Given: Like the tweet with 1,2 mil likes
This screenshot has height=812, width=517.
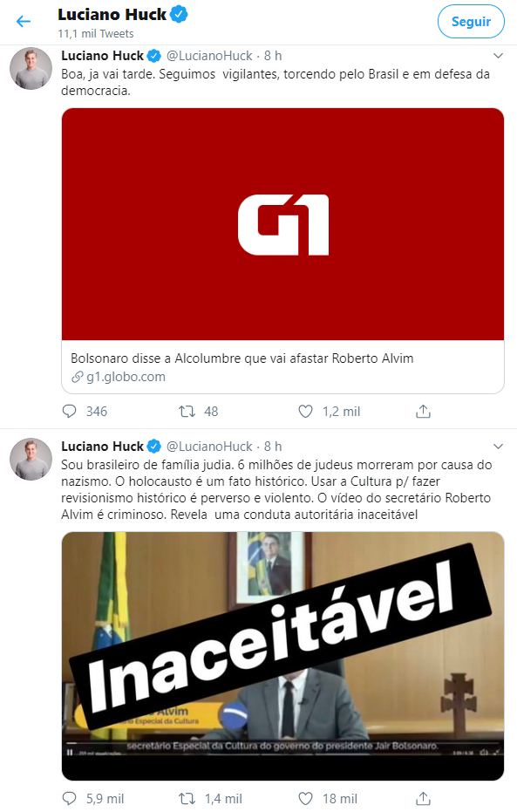Looking at the screenshot, I should (306, 411).
